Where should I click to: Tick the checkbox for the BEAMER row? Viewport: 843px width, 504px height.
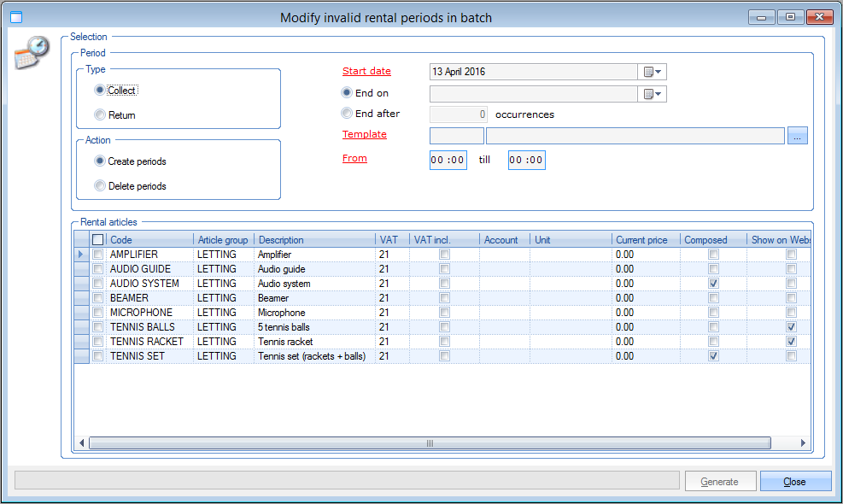tap(98, 298)
